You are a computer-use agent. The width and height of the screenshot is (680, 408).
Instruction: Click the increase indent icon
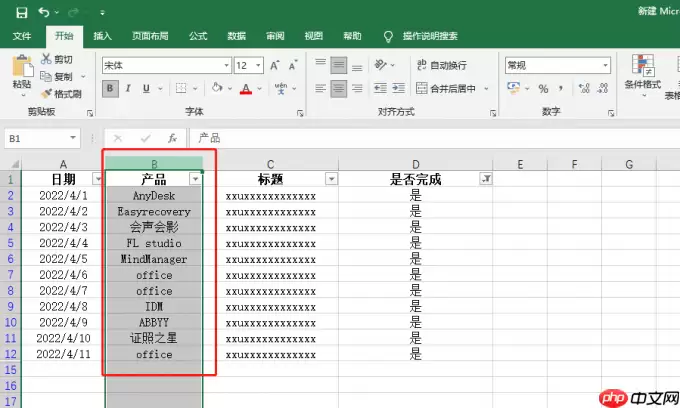[x=399, y=88]
